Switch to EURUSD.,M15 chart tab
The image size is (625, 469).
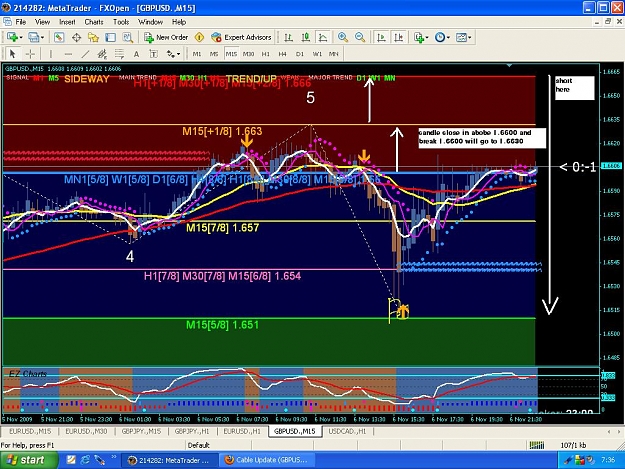tap(30, 431)
